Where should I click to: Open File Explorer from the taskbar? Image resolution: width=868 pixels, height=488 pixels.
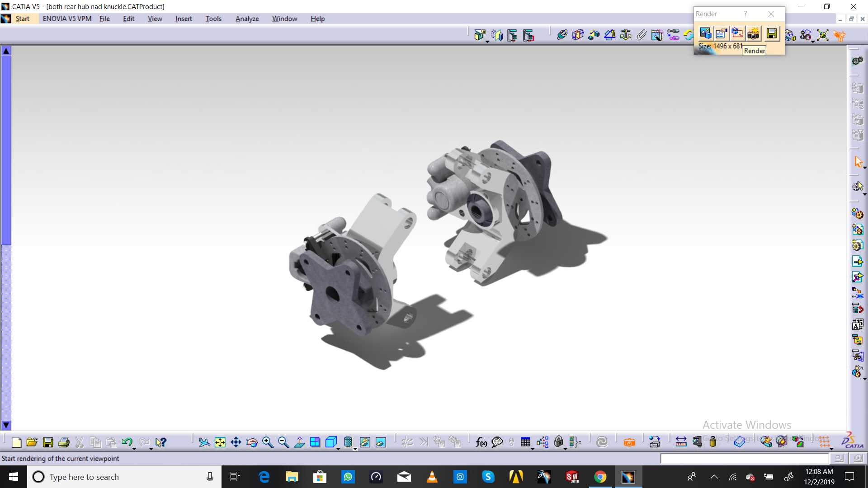[x=292, y=477]
